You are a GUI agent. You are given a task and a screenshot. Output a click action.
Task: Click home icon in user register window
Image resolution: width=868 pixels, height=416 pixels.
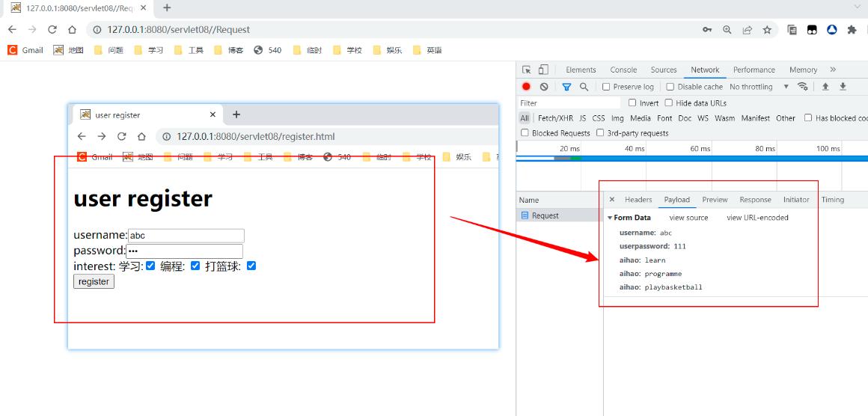click(141, 137)
